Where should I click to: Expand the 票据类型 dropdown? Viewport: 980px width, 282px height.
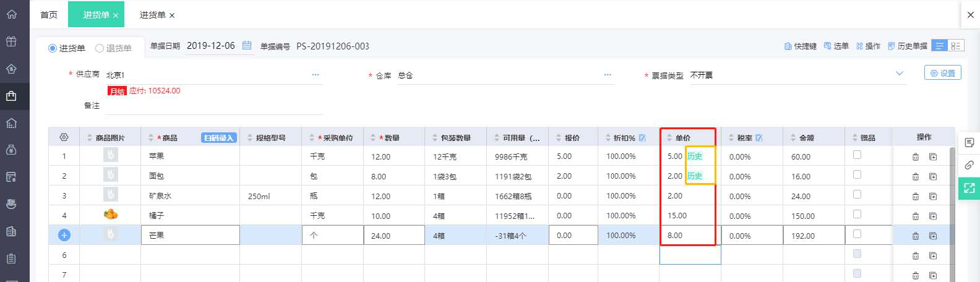pyautogui.click(x=899, y=74)
